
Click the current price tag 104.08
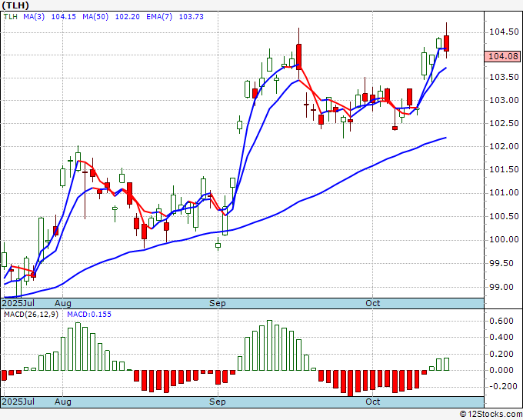tap(503, 56)
